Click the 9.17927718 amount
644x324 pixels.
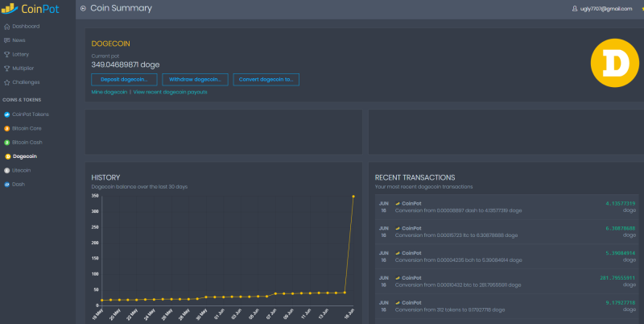(620, 302)
